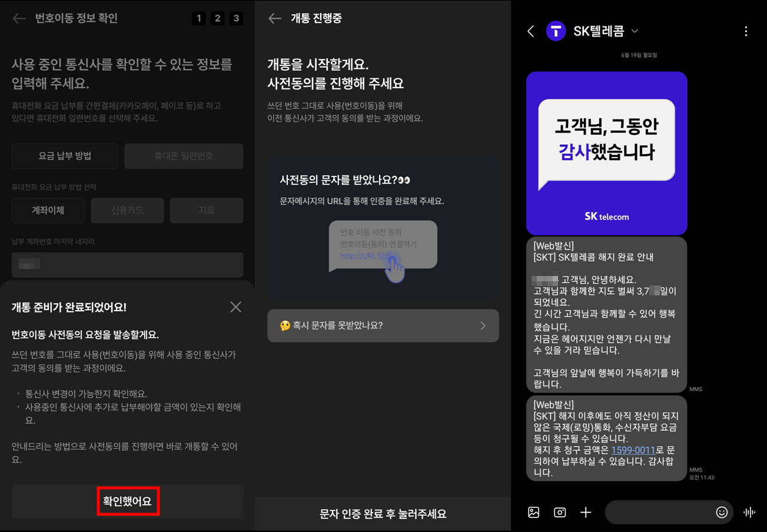Open the three-dot more options menu

(746, 31)
